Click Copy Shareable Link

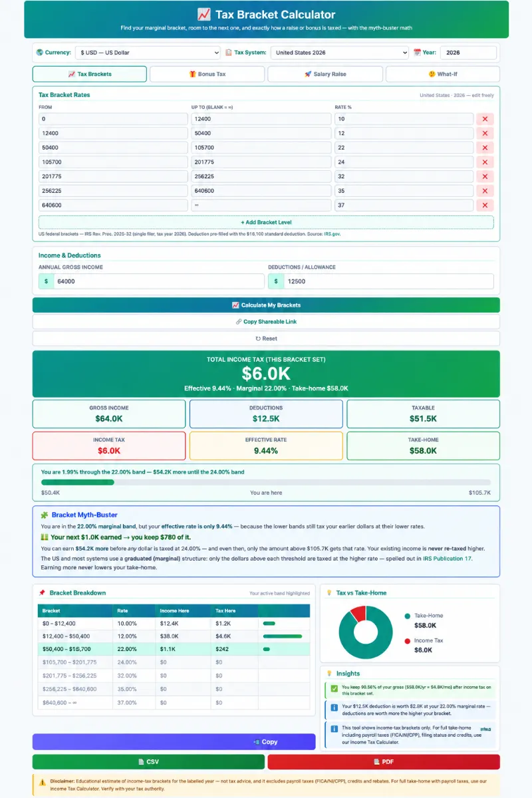click(266, 322)
